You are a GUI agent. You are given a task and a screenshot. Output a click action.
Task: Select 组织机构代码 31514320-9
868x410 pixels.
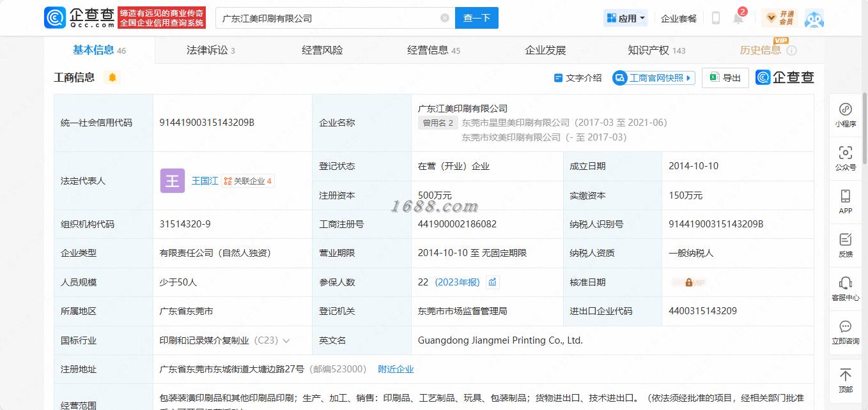click(185, 224)
